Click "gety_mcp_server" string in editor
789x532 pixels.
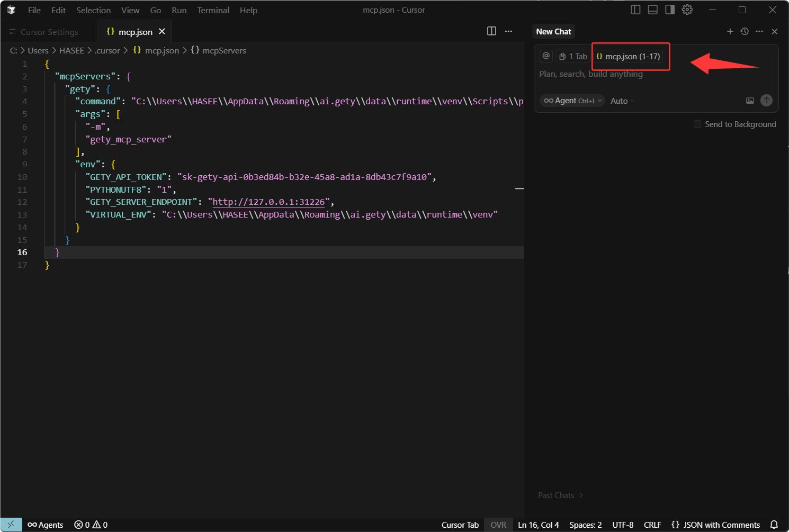128,139
